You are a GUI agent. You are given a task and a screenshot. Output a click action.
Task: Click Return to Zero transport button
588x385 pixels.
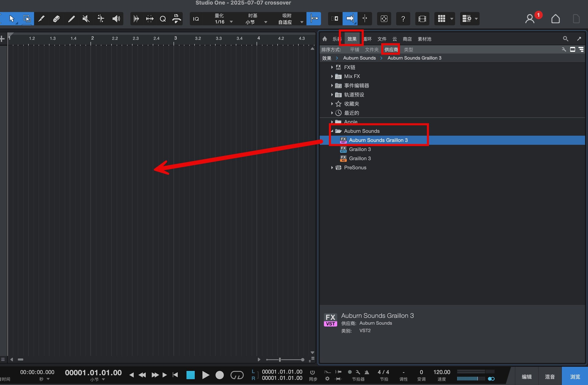(x=175, y=375)
